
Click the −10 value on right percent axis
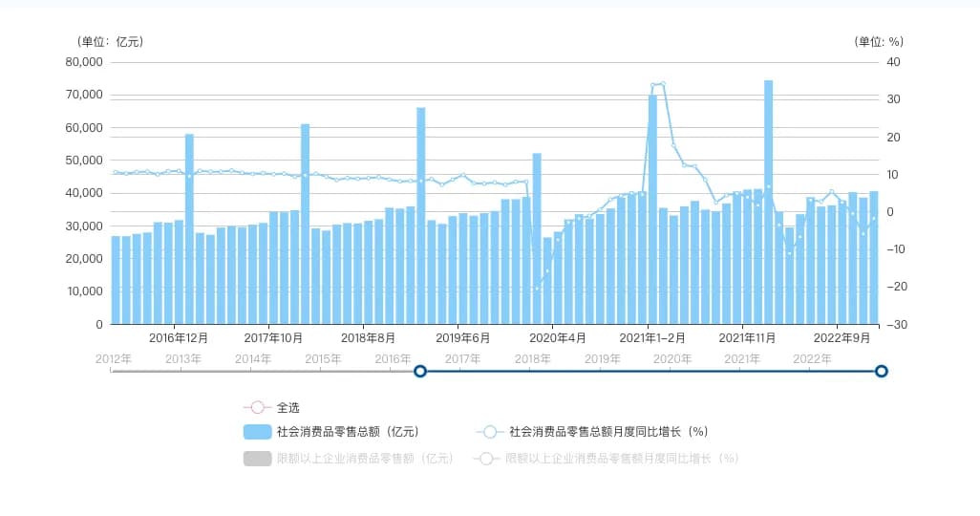896,249
